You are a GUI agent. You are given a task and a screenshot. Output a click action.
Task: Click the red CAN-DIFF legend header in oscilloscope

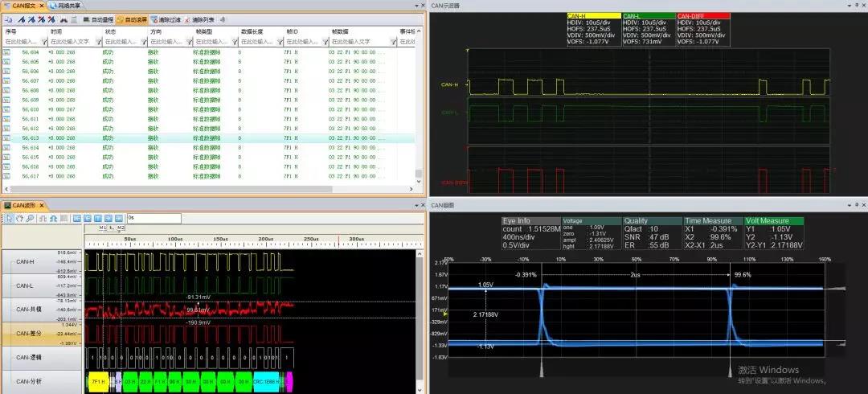coord(703,16)
